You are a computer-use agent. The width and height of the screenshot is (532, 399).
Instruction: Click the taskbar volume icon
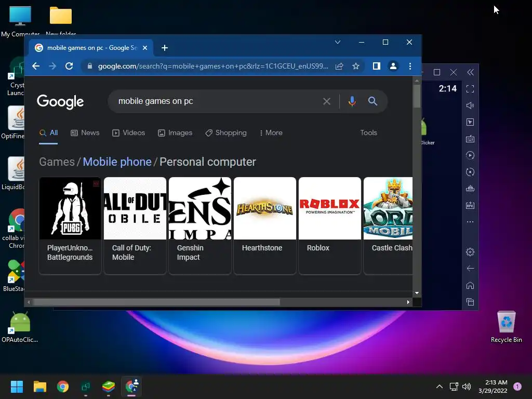coord(467,387)
